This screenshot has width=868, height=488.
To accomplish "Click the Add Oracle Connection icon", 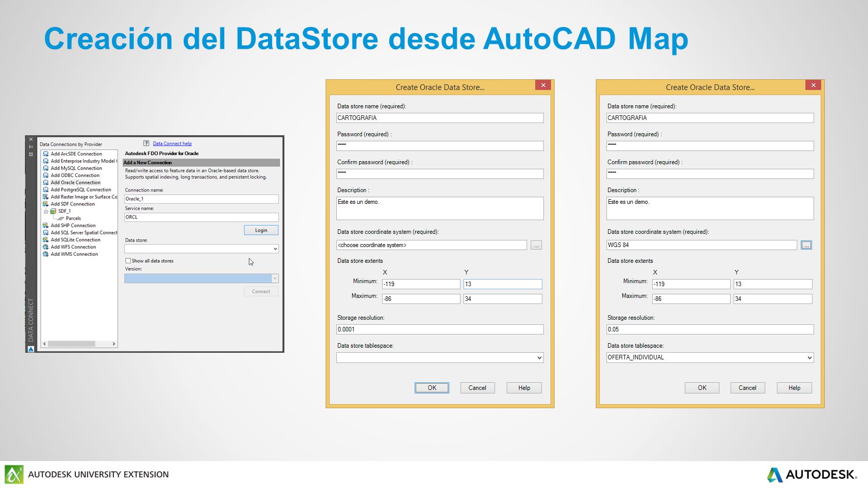I will 46,182.
